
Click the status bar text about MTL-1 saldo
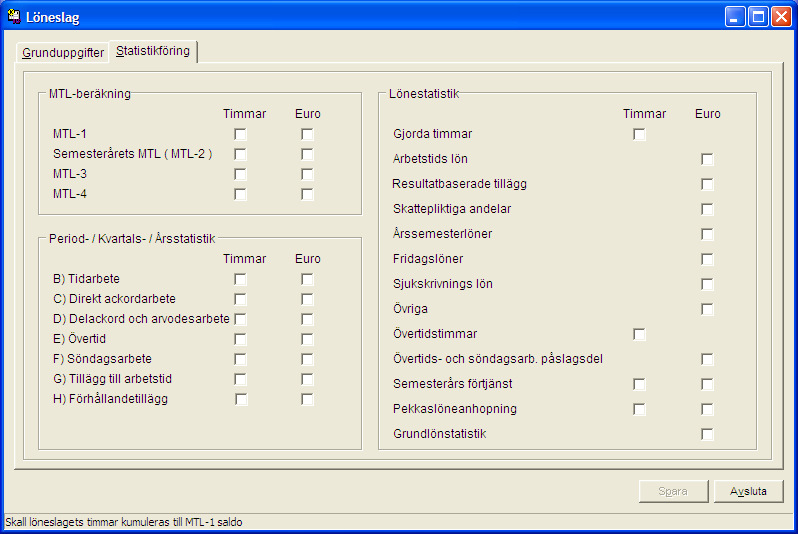click(124, 522)
